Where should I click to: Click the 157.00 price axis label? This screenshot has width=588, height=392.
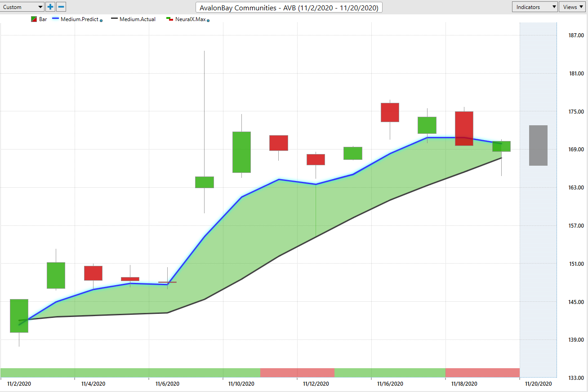(576, 226)
